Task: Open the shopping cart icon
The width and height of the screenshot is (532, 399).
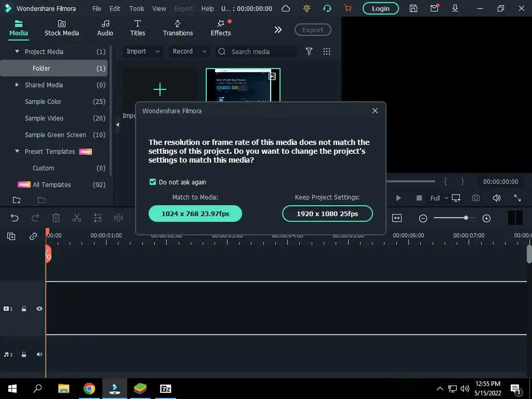Action: coord(348,8)
